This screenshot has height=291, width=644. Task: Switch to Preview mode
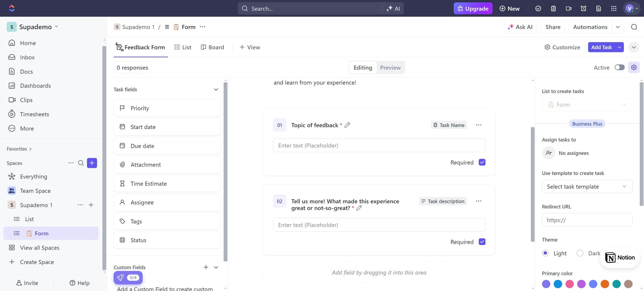tap(390, 67)
